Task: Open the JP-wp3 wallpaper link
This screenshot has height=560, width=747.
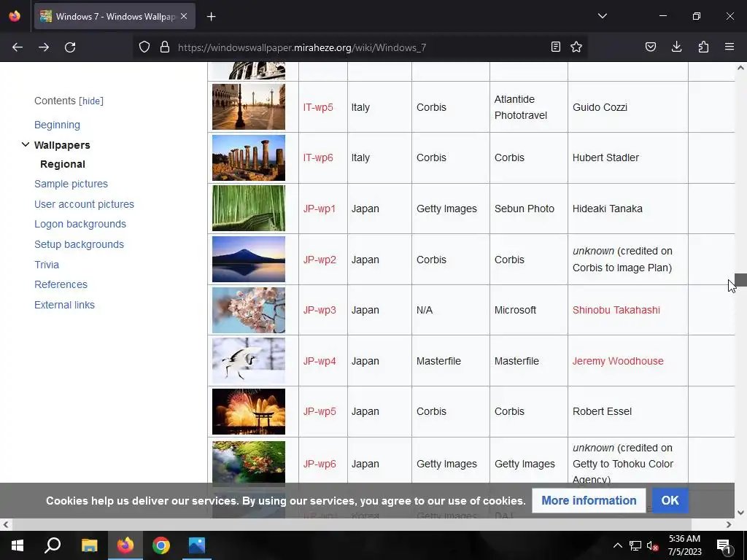Action: [x=320, y=310]
